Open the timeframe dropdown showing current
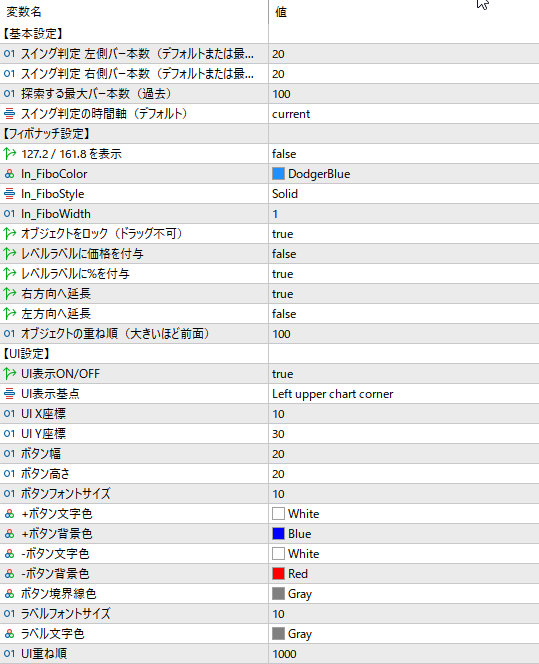The image size is (539, 664). 404,114
